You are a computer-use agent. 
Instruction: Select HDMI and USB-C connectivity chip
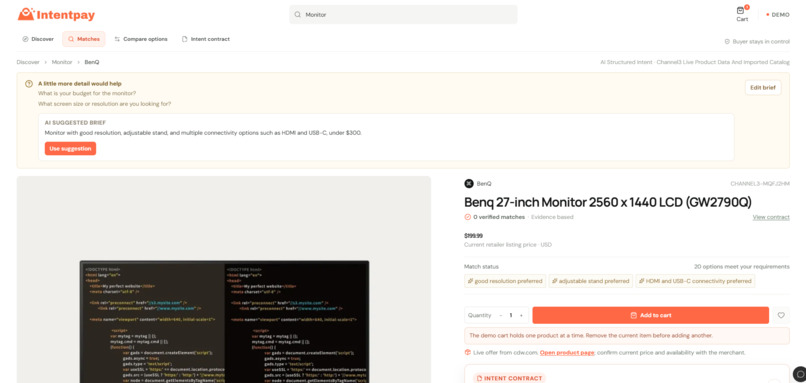pos(695,281)
